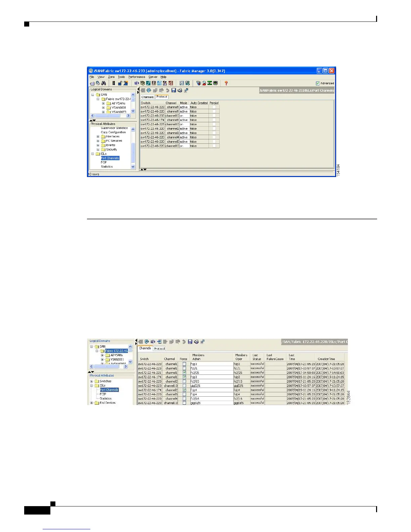Collapse ISLs node in upper Physical Attributes tree

(93, 154)
